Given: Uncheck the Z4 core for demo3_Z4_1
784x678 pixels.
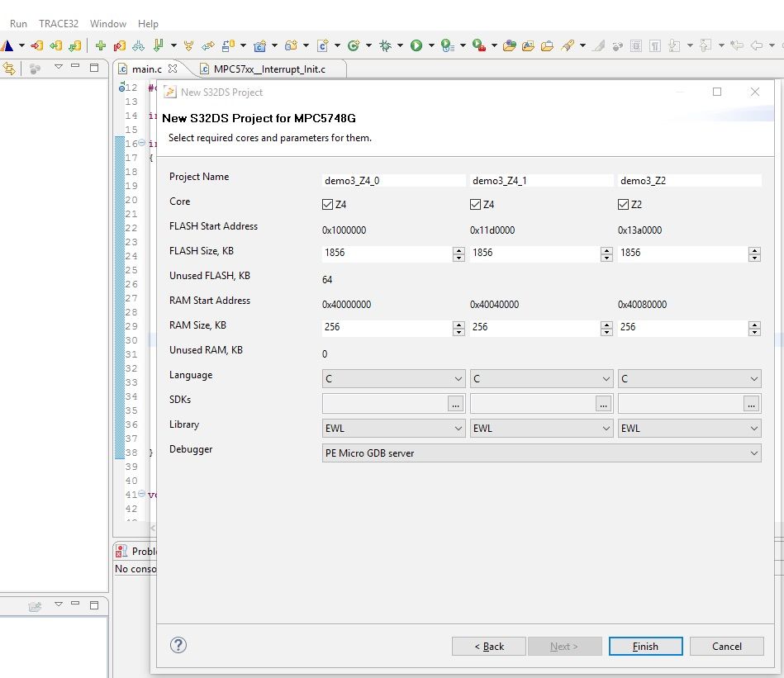Looking at the screenshot, I should tap(476, 204).
